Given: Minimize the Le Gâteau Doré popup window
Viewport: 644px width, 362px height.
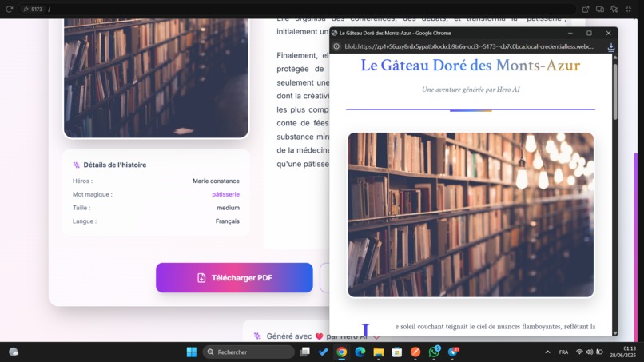Looking at the screenshot, I should [x=570, y=33].
